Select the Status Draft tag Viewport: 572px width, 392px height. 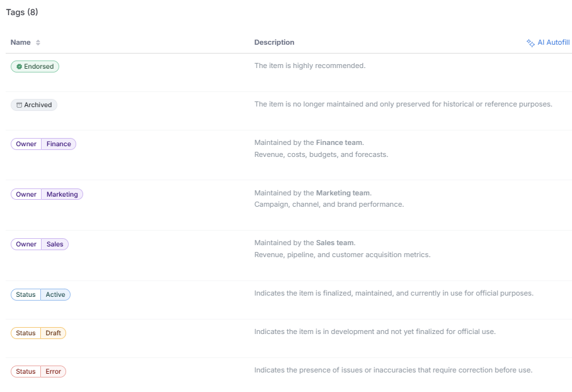[x=38, y=333]
